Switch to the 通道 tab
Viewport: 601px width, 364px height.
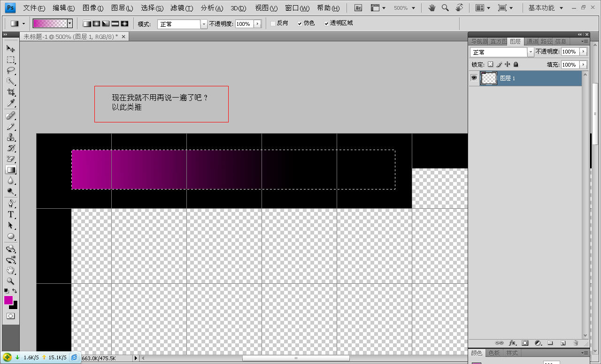532,41
